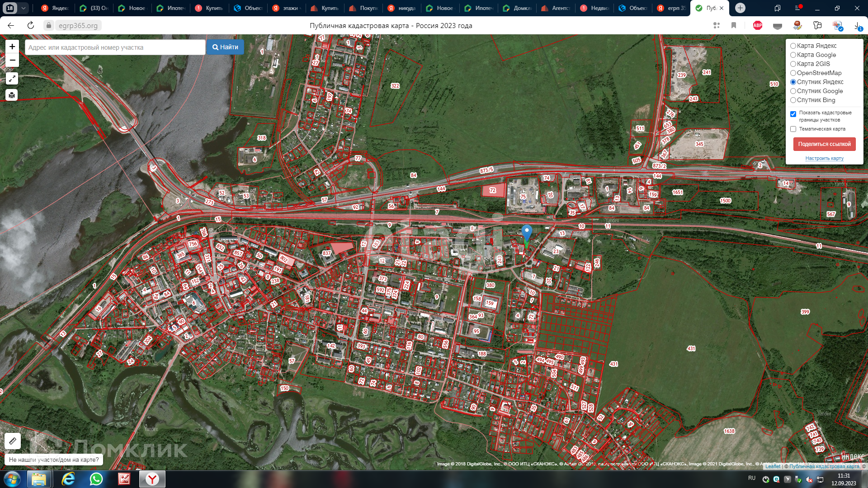Image resolution: width=868 pixels, height=488 pixels.
Task: Select the Карта Яндекс radio option
Action: 793,46
